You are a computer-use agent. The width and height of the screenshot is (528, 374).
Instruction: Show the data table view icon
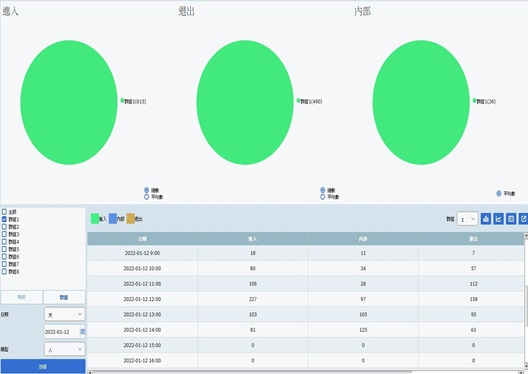(511, 219)
